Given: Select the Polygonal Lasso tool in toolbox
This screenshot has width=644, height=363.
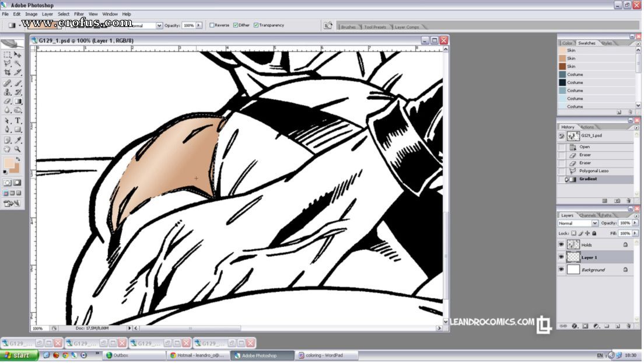Looking at the screenshot, I should (8, 63).
